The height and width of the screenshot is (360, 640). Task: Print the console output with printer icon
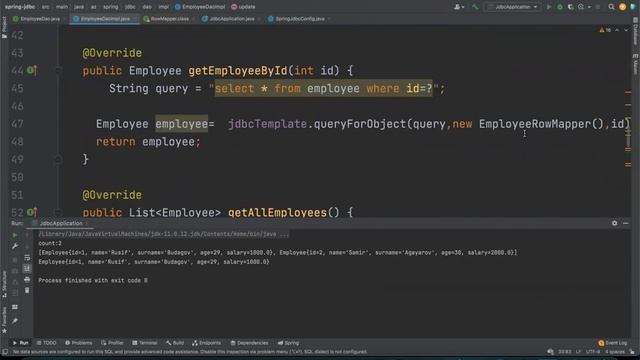click(x=27, y=279)
